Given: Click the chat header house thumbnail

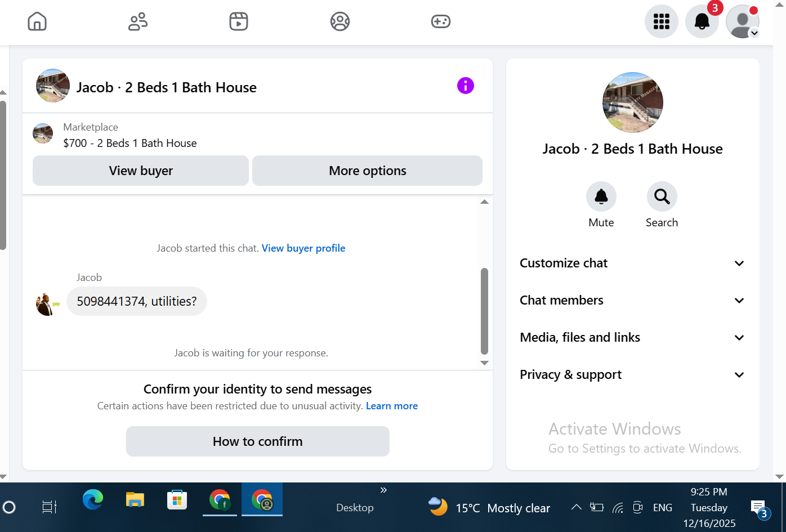Looking at the screenshot, I should point(53,86).
